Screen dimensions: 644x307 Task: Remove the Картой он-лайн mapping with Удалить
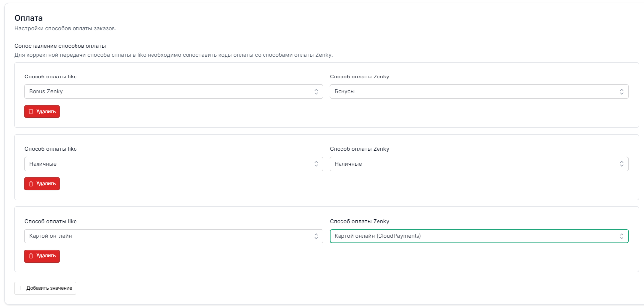point(42,256)
